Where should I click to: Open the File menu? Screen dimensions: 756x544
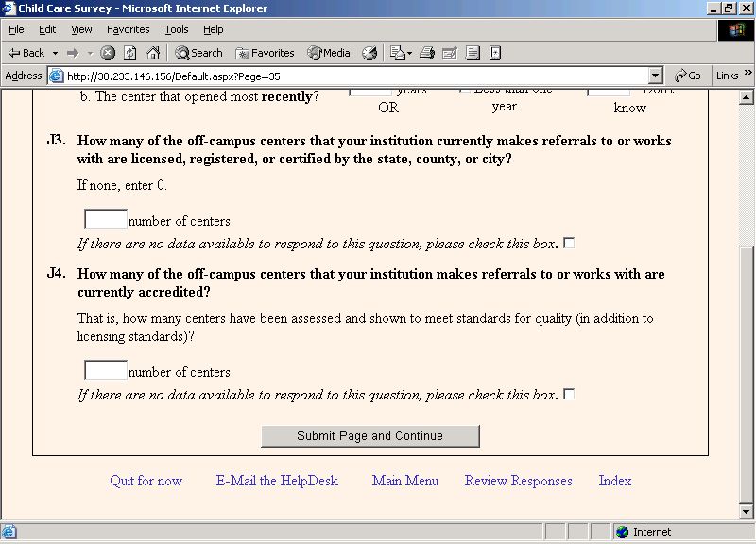coord(16,29)
